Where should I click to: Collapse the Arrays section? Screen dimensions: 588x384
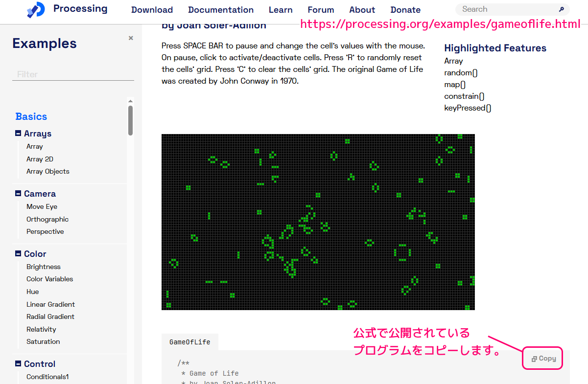pos(18,133)
